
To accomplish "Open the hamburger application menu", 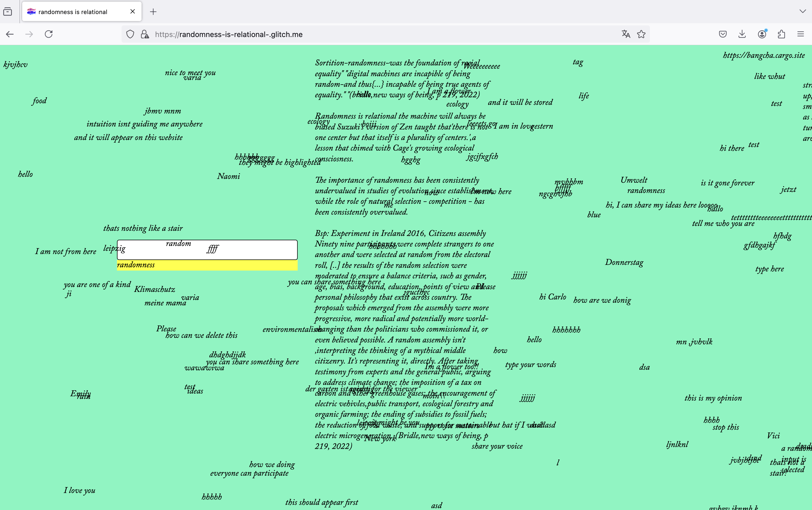I will [x=801, y=34].
